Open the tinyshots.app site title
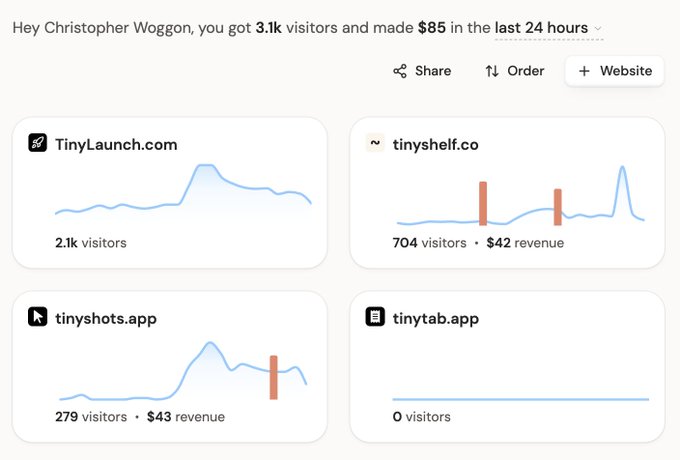Viewport: 680px width, 460px height. (106, 319)
